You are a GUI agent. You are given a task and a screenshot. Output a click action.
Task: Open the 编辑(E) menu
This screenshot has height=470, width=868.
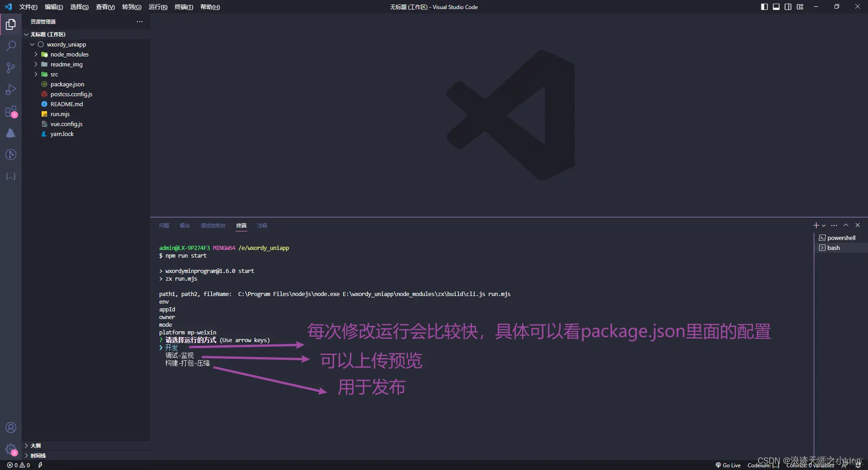click(54, 7)
